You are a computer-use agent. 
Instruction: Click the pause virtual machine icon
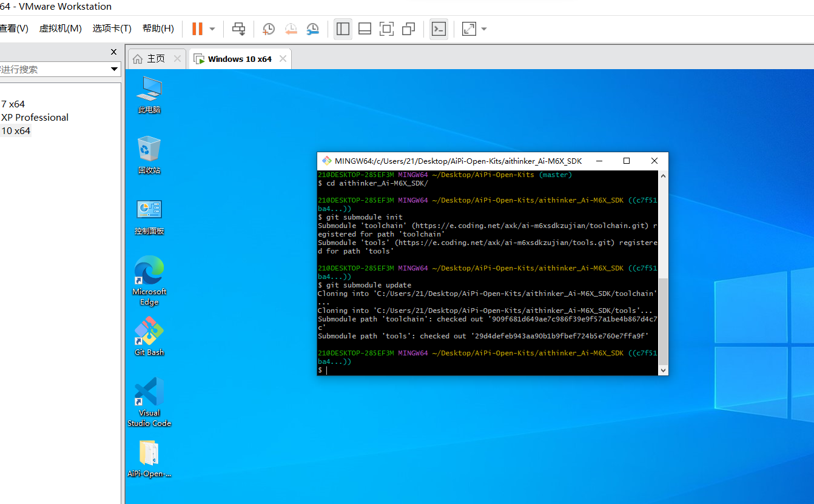pyautogui.click(x=197, y=29)
